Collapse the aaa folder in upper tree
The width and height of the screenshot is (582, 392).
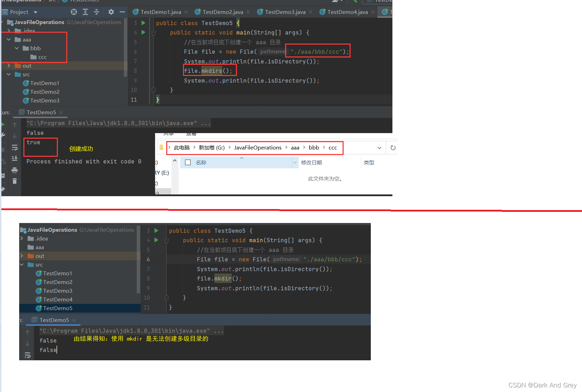point(9,39)
